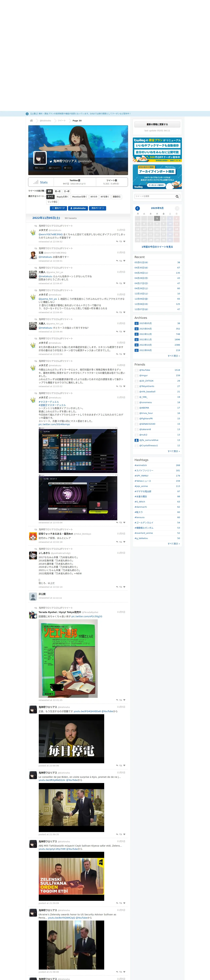210x980 pixels.
Task: Select 朝→夜 tweet sort order
Action: tap(58, 191)
